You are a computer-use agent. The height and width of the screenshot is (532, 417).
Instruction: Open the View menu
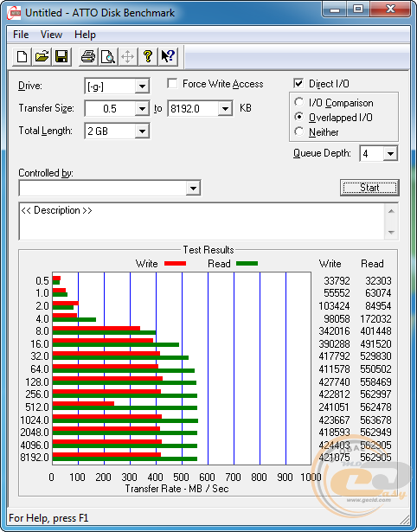tap(51, 35)
